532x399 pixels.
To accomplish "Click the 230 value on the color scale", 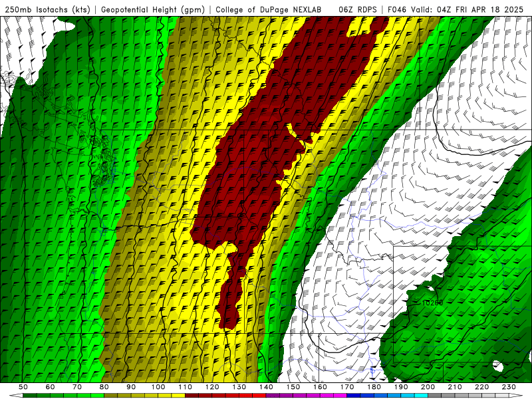I will point(509,387).
